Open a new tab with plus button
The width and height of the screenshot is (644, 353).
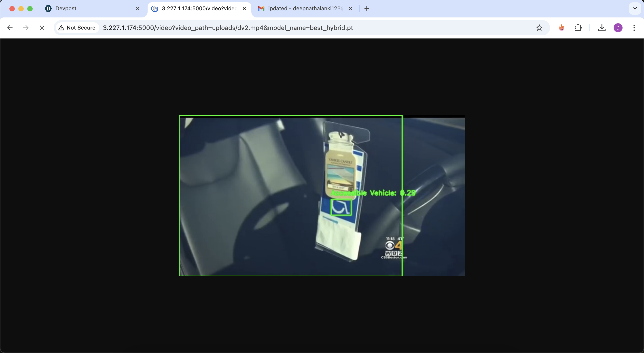366,9
